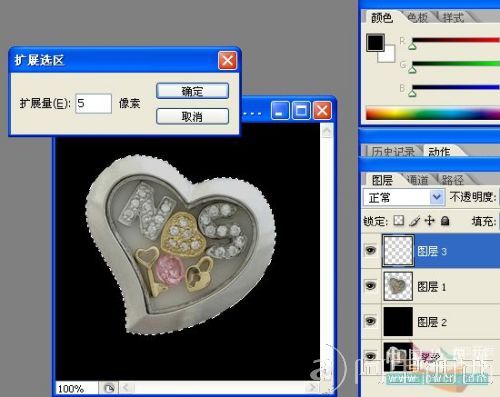This screenshot has height=397, width=500.
Task: Click the black foreground color swatch
Action: click(x=375, y=42)
